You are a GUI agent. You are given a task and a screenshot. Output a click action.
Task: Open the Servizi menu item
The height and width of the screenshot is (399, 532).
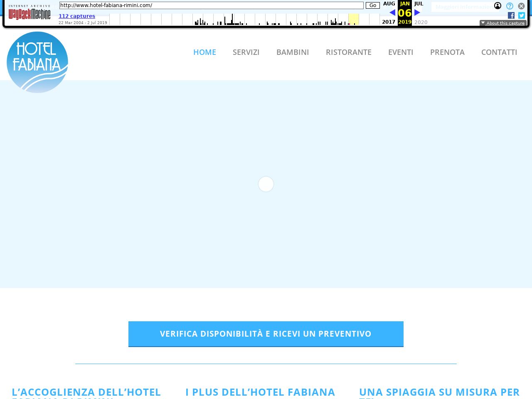pos(246,52)
